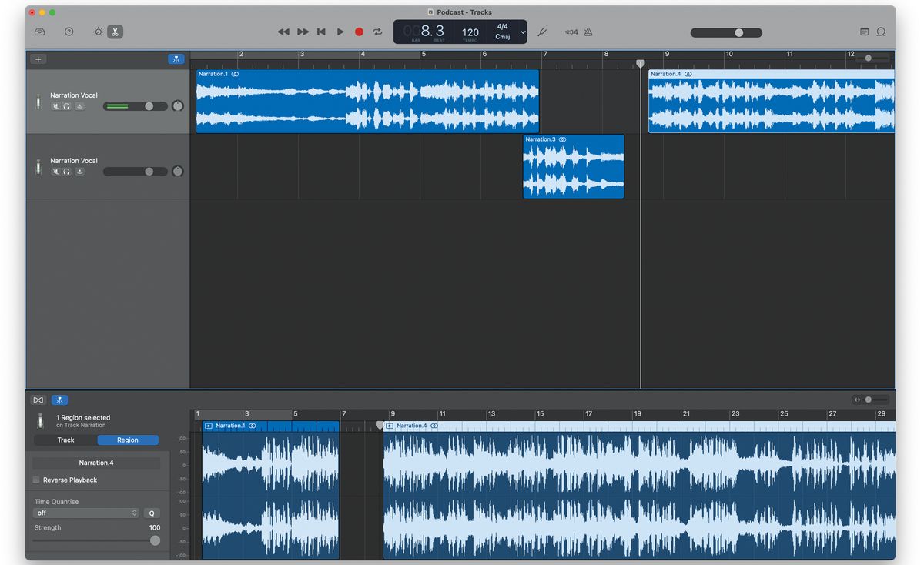Open the Tuner

[x=542, y=32]
